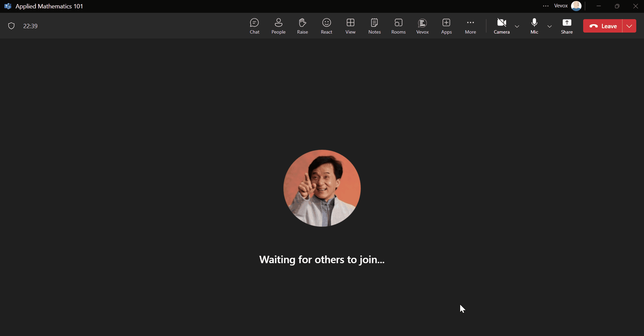Expand the Leave options chevron
Viewport: 644px width, 336px height.
(629, 26)
